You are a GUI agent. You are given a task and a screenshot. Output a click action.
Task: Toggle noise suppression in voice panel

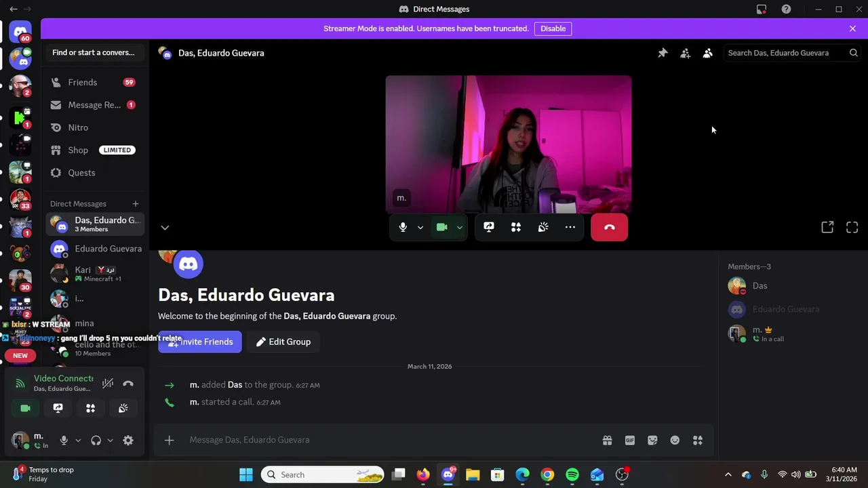pyautogui.click(x=108, y=383)
